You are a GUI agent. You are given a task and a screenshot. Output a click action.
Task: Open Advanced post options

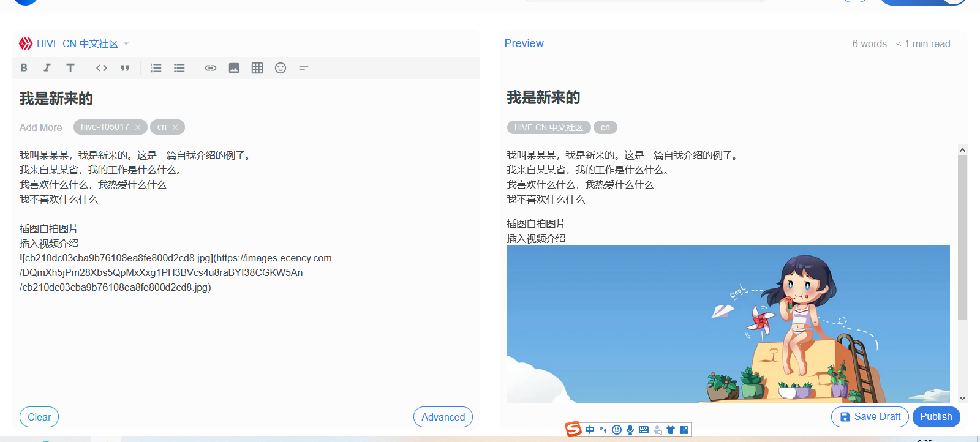pos(443,417)
